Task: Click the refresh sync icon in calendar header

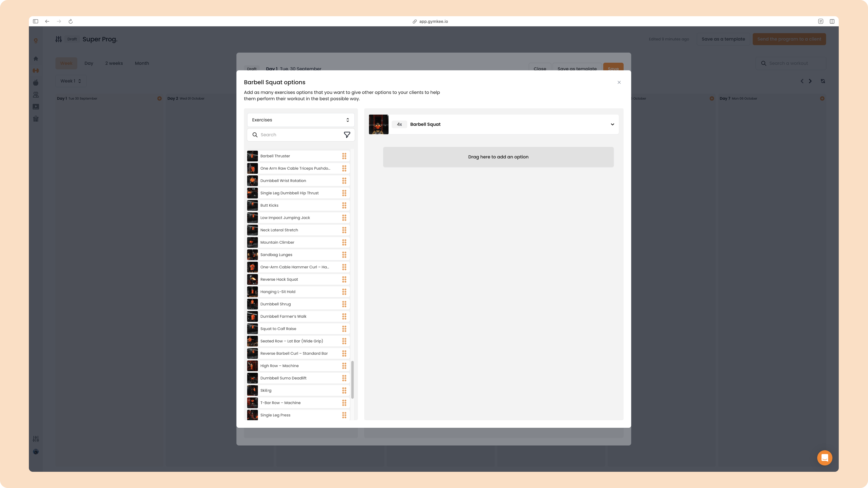Action: [823, 81]
